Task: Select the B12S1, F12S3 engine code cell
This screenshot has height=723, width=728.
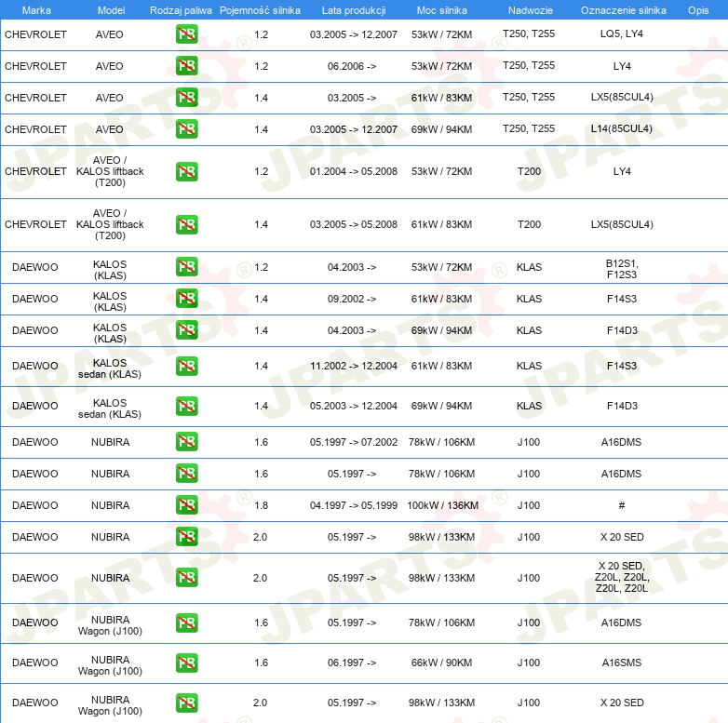Action: click(x=621, y=267)
